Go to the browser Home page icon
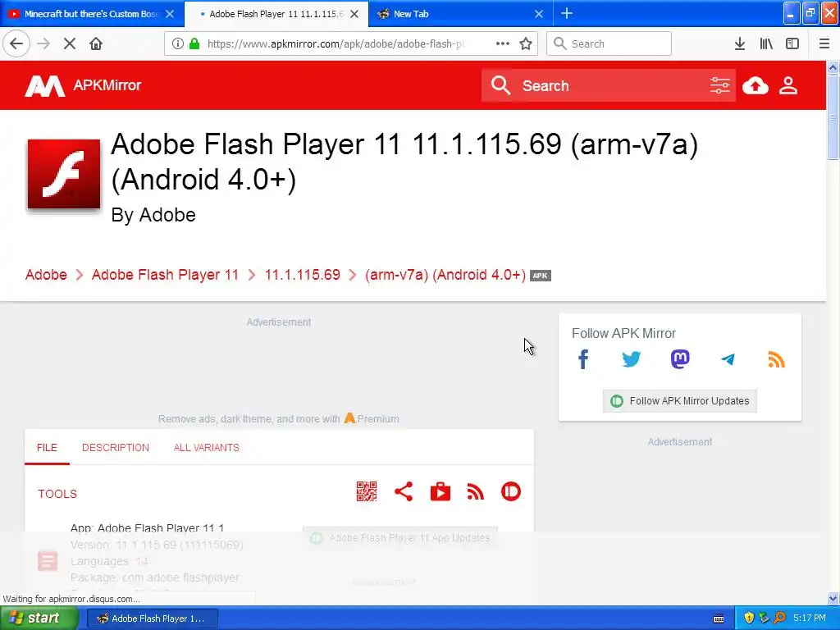Screen dimensions: 840x630 click(96, 44)
